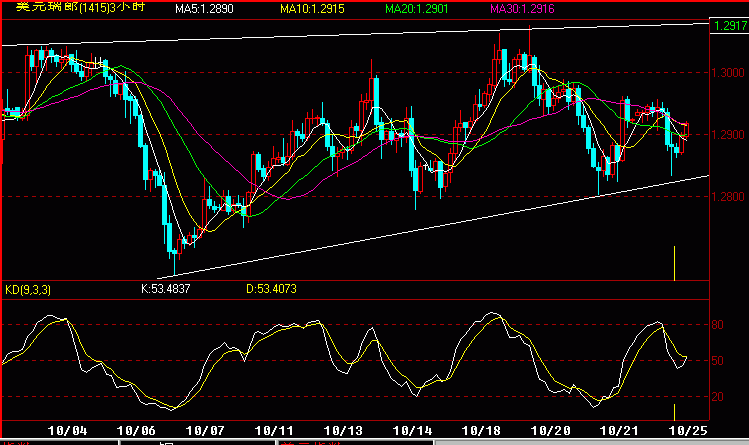
Task: Click the 1.2900 price axis label
Action: (x=728, y=135)
